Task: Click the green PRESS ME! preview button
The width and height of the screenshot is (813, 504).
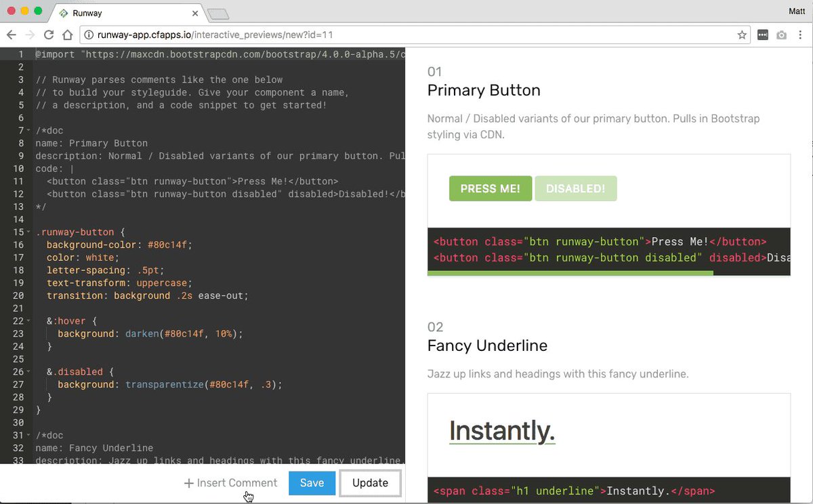Action: coord(491,188)
